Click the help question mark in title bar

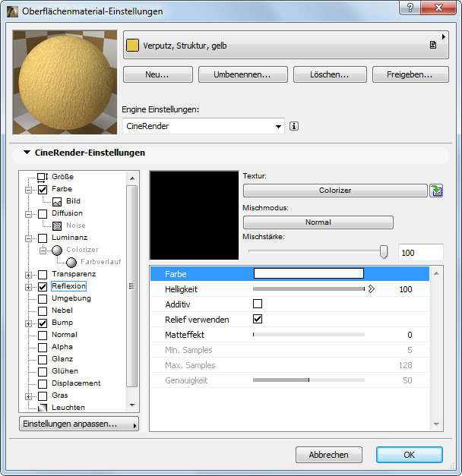click(410, 8)
